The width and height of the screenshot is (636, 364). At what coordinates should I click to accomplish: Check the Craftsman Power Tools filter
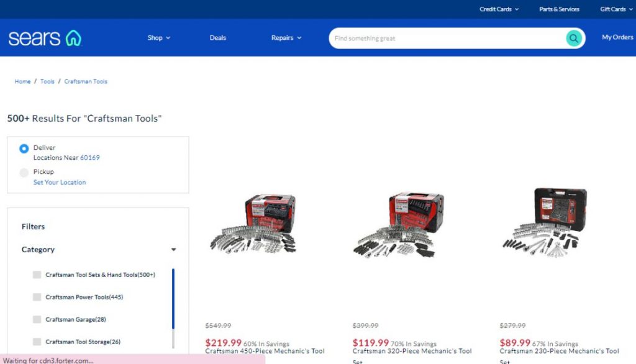tap(37, 297)
